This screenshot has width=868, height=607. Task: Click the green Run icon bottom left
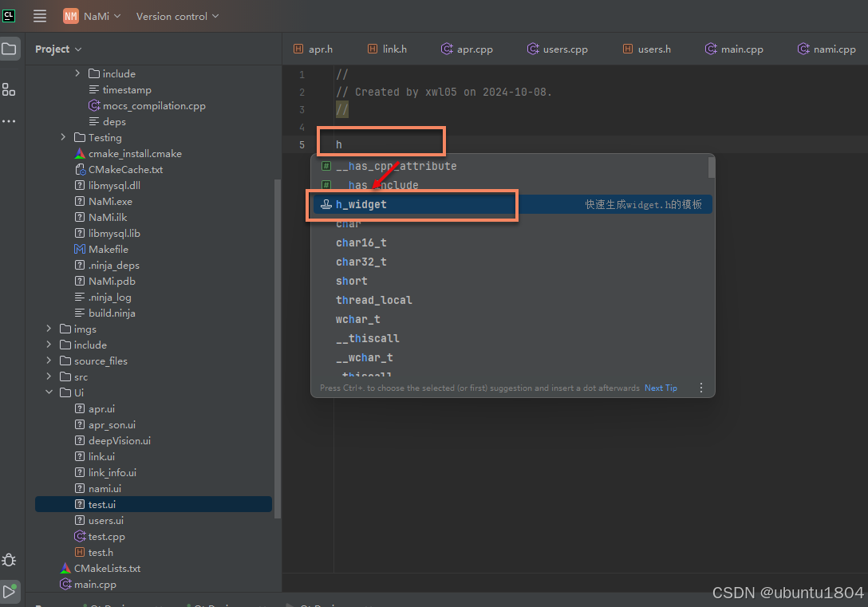[x=10, y=591]
